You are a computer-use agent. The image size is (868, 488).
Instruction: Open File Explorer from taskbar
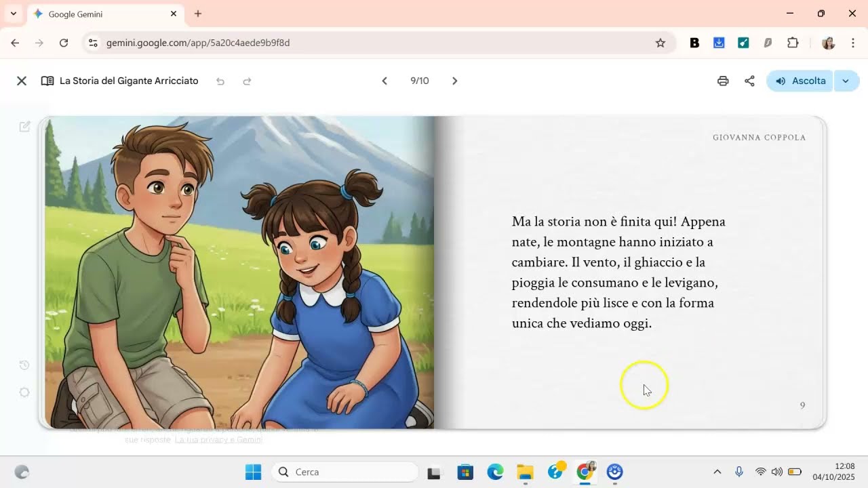click(526, 472)
